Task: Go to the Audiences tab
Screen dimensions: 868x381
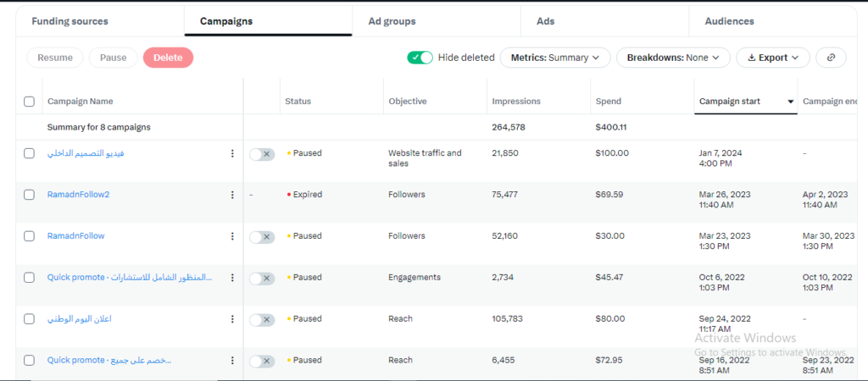Action: tap(727, 21)
